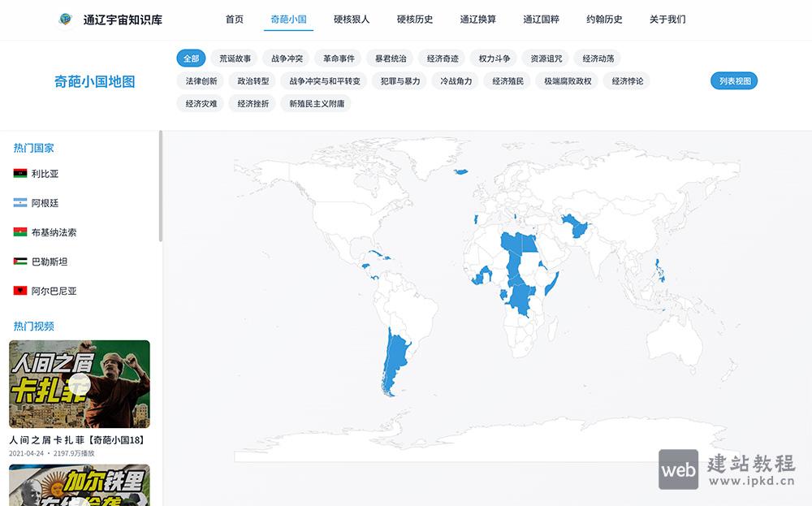Go to 硬核历史 menu item

(x=415, y=19)
